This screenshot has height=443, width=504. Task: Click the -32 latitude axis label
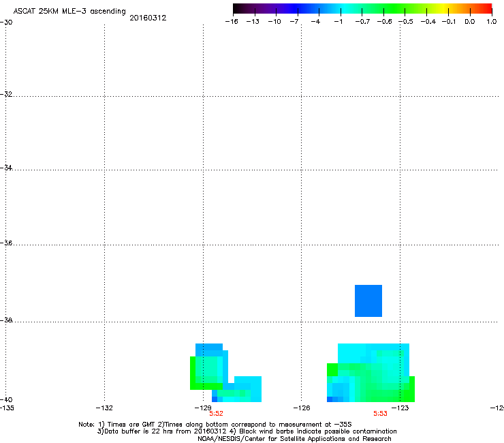click(6, 94)
